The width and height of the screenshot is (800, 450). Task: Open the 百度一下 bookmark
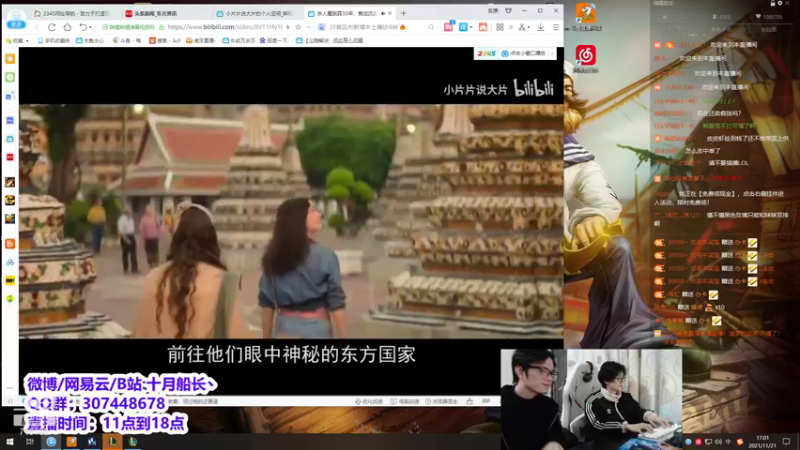(274, 40)
